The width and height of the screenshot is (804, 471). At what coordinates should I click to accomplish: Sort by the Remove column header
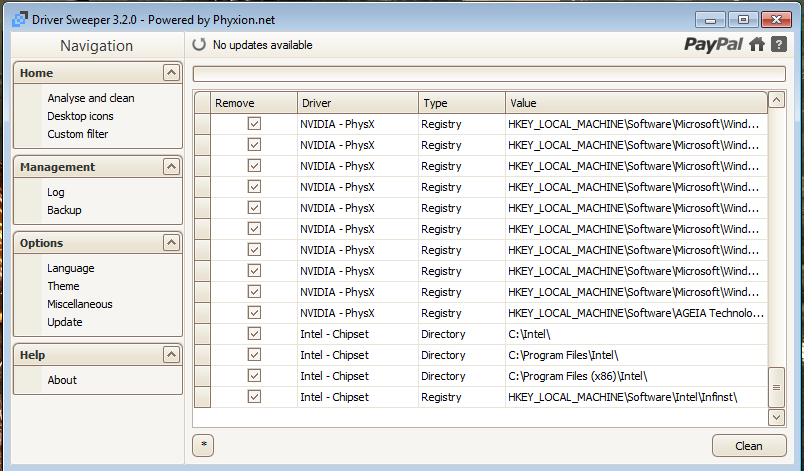tap(254, 103)
